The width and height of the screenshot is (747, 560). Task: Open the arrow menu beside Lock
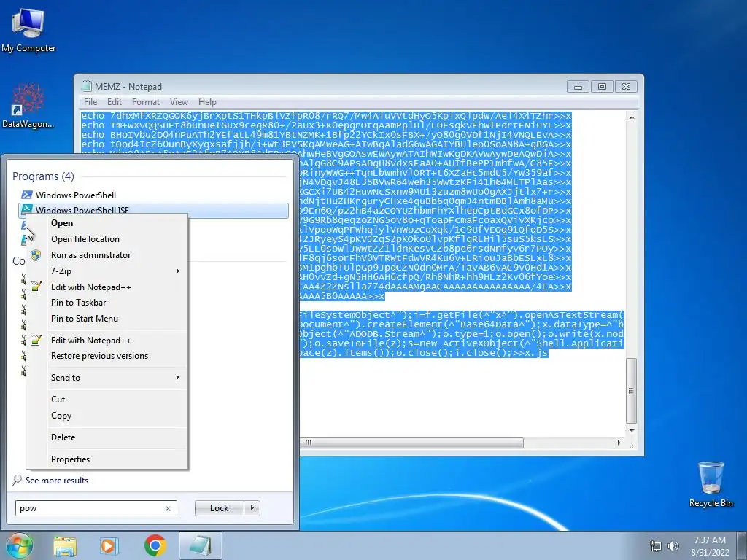(x=252, y=508)
